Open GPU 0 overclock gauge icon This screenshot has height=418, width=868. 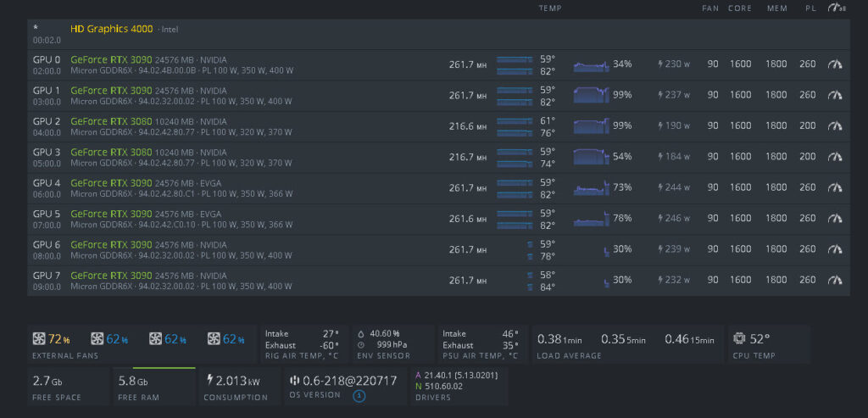(x=835, y=64)
